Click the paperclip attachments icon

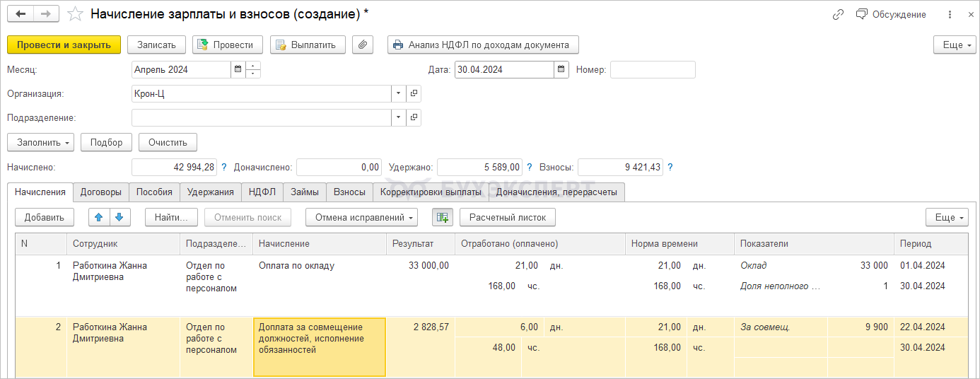[x=362, y=45]
